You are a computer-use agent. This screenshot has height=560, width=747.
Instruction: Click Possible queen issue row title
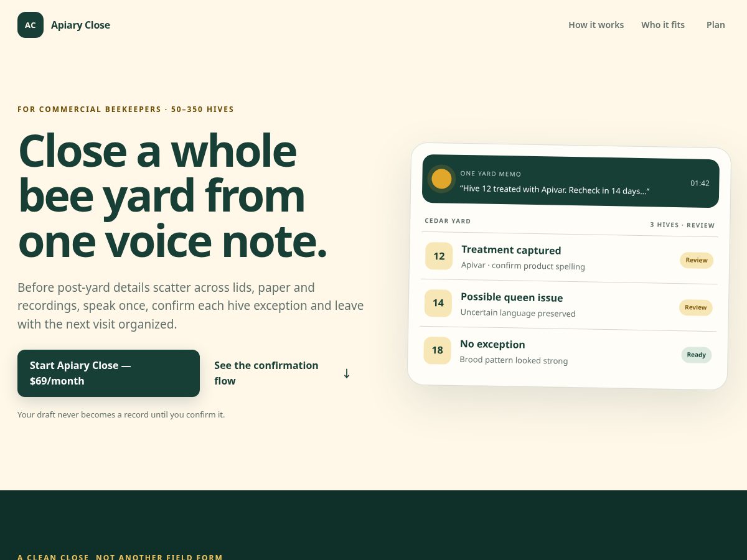pos(512,297)
